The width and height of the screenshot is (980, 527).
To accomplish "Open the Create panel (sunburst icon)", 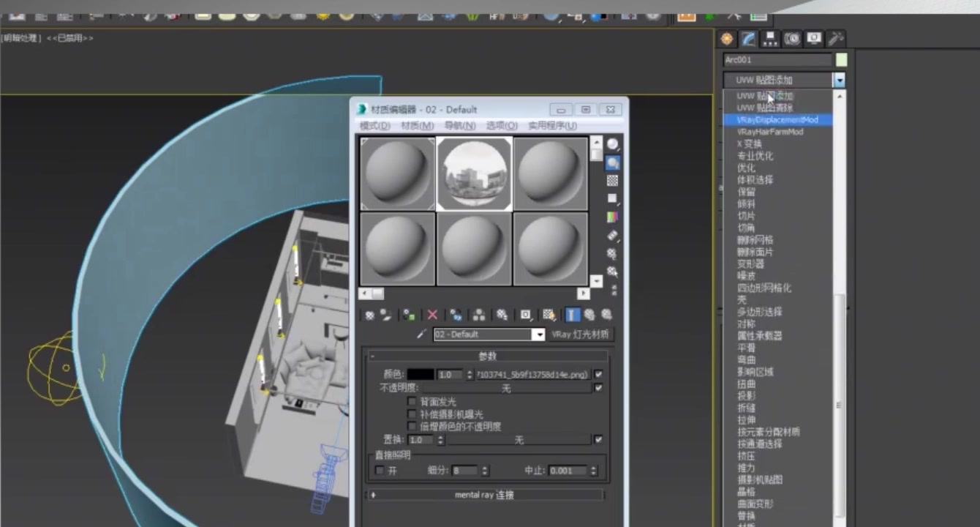I will [x=725, y=38].
